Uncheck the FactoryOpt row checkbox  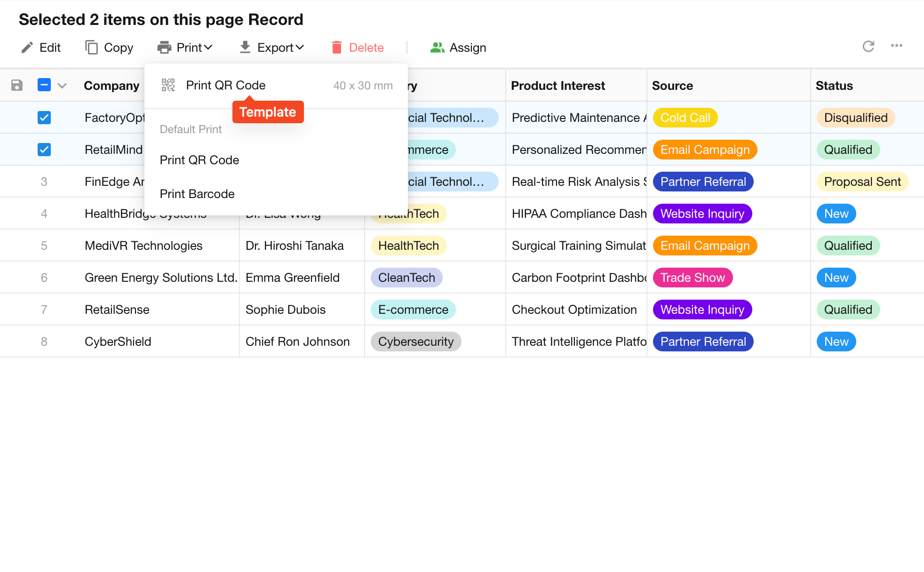[x=44, y=118]
